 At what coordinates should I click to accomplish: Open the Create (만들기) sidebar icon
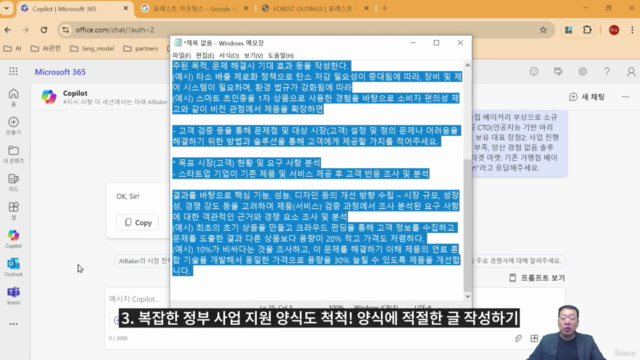point(13,125)
